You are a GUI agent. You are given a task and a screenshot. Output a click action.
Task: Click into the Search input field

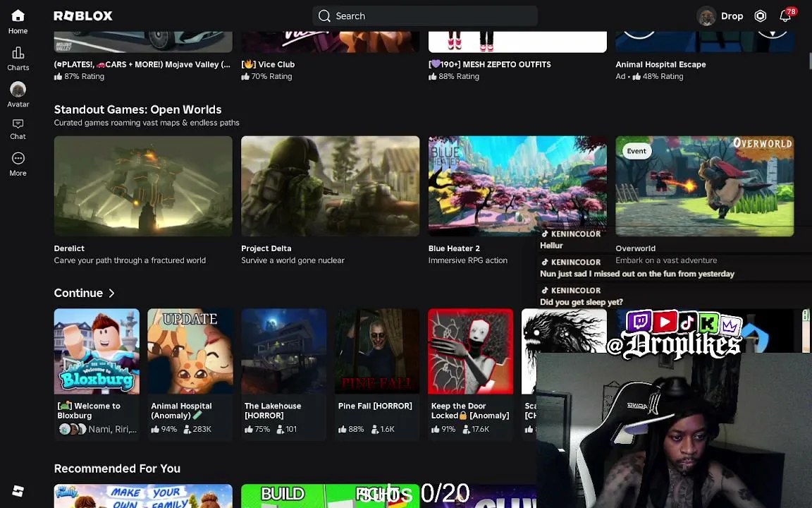pos(424,16)
